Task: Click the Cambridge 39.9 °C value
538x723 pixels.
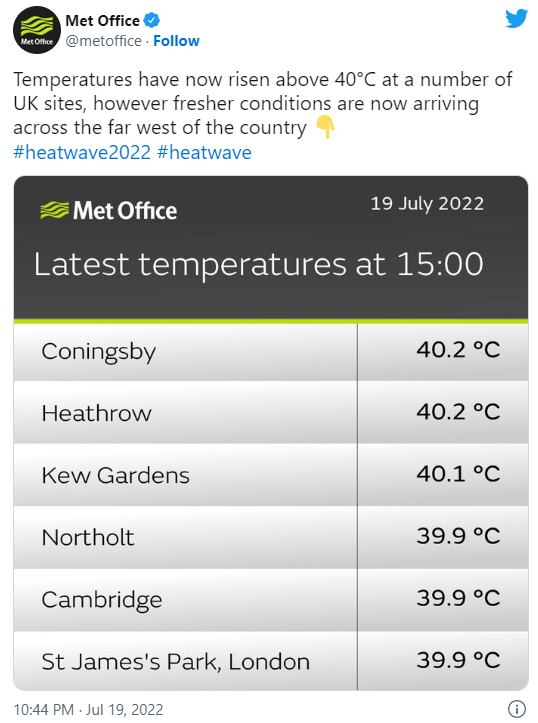Action: 458,598
